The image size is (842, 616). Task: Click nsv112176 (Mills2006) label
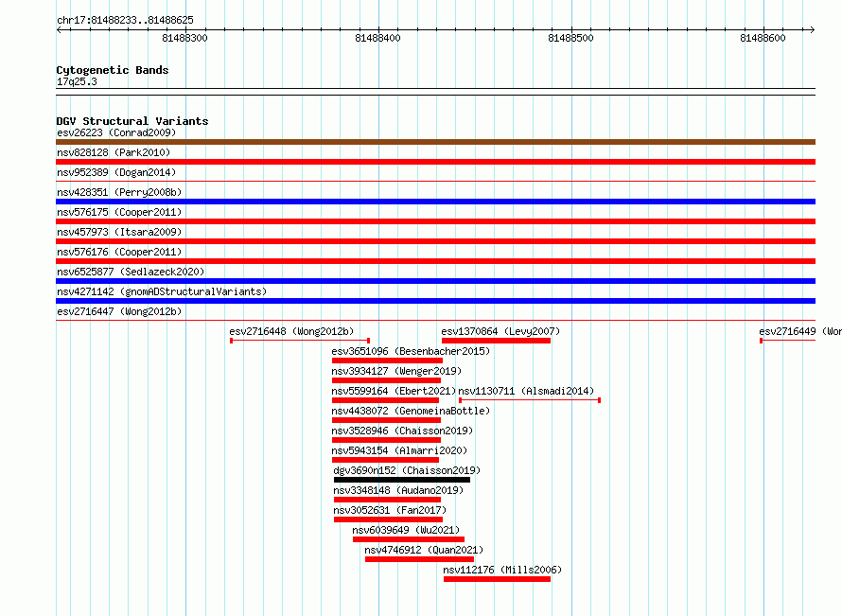click(502, 570)
